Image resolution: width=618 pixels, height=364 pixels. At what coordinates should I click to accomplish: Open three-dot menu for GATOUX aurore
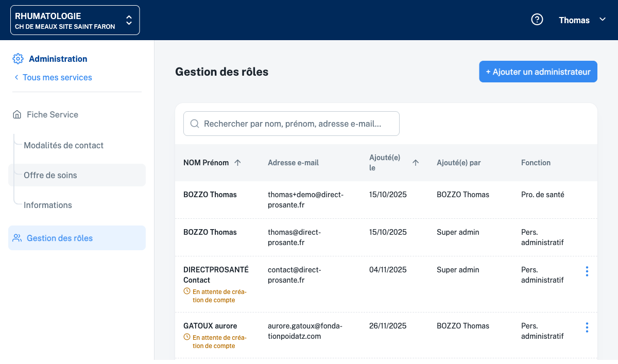[x=587, y=327]
